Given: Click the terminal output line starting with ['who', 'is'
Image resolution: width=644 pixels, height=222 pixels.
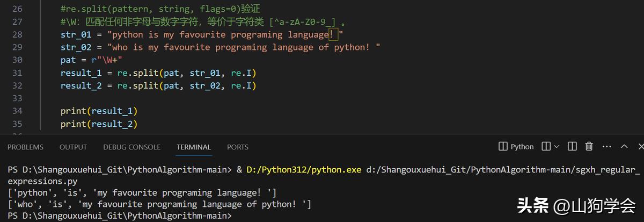Looking at the screenshot, I should [x=159, y=204].
